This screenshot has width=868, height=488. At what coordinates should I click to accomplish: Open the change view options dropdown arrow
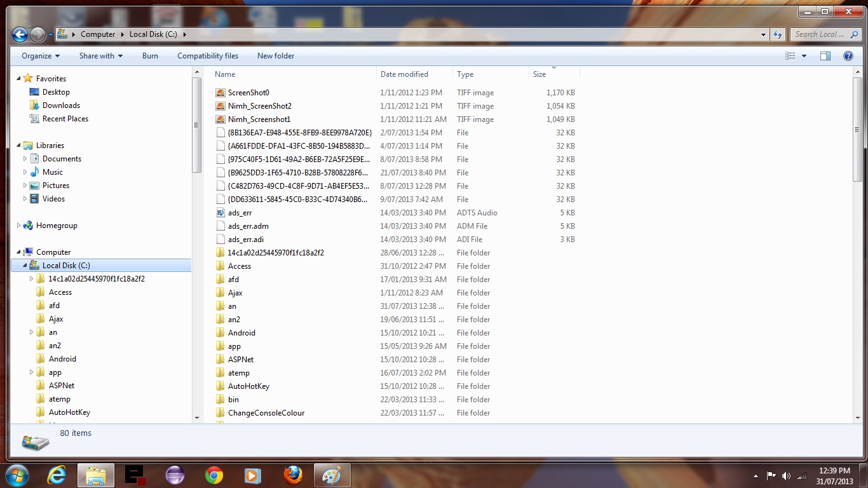tap(804, 56)
